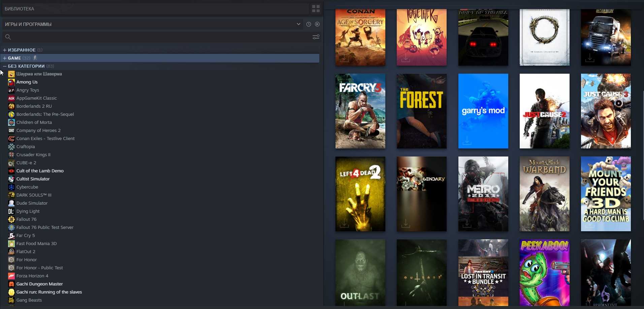644x309 pixels.
Task: Click Dude Simulator icon
Action: click(11, 203)
